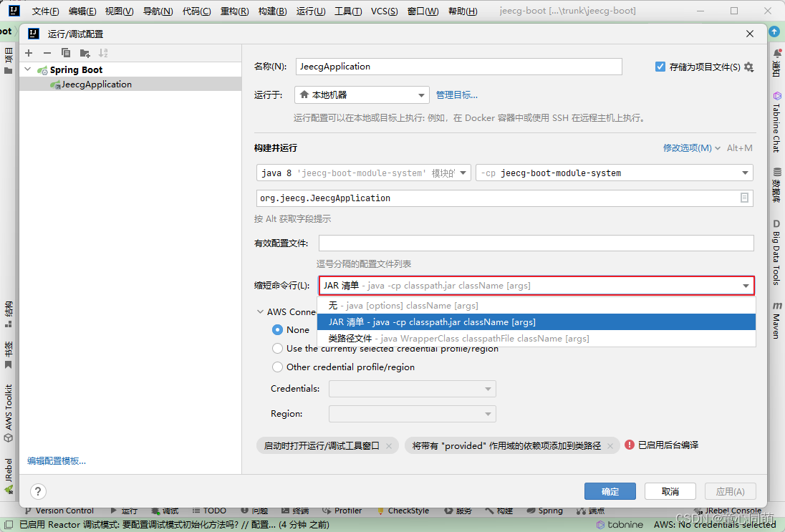The height and width of the screenshot is (532, 785).
Task: Click the red error icon beside 已启用后台编译
Action: (x=630, y=445)
